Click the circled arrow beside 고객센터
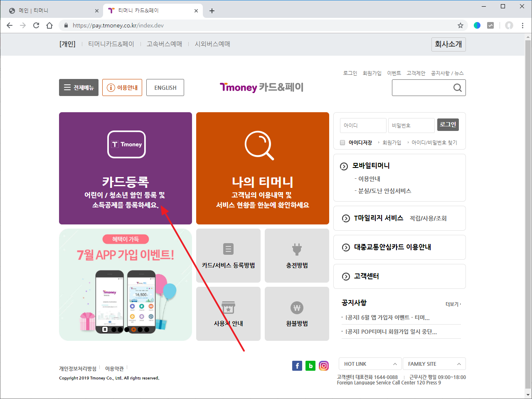This screenshot has width=532, height=399. (x=346, y=277)
